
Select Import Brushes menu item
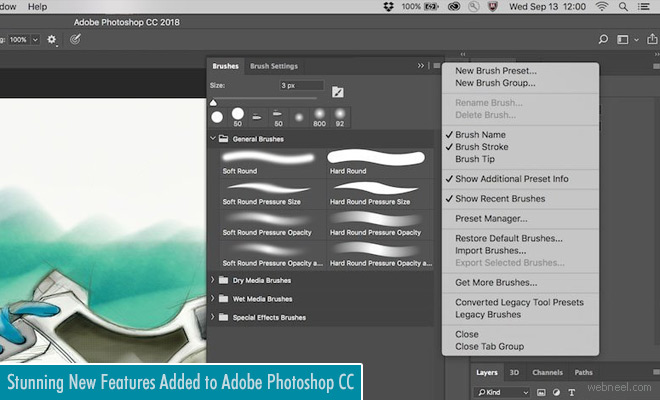(490, 251)
